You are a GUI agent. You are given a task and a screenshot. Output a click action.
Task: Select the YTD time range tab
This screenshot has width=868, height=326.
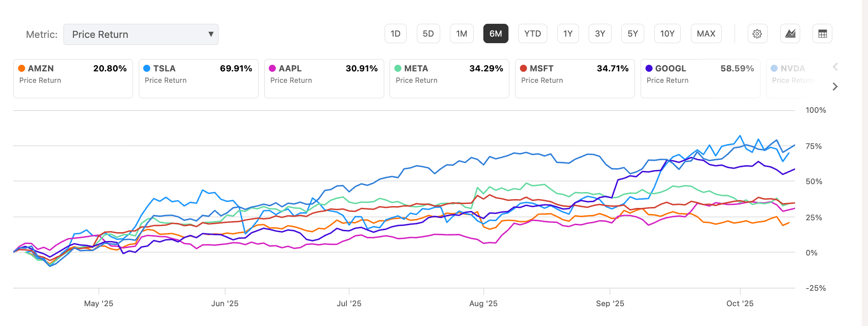pyautogui.click(x=533, y=33)
